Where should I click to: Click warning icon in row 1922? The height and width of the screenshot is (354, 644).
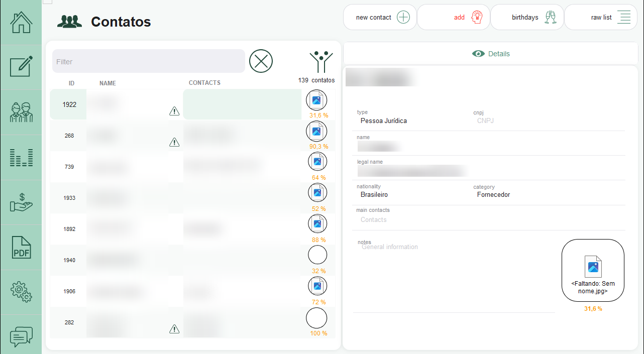pyautogui.click(x=174, y=111)
